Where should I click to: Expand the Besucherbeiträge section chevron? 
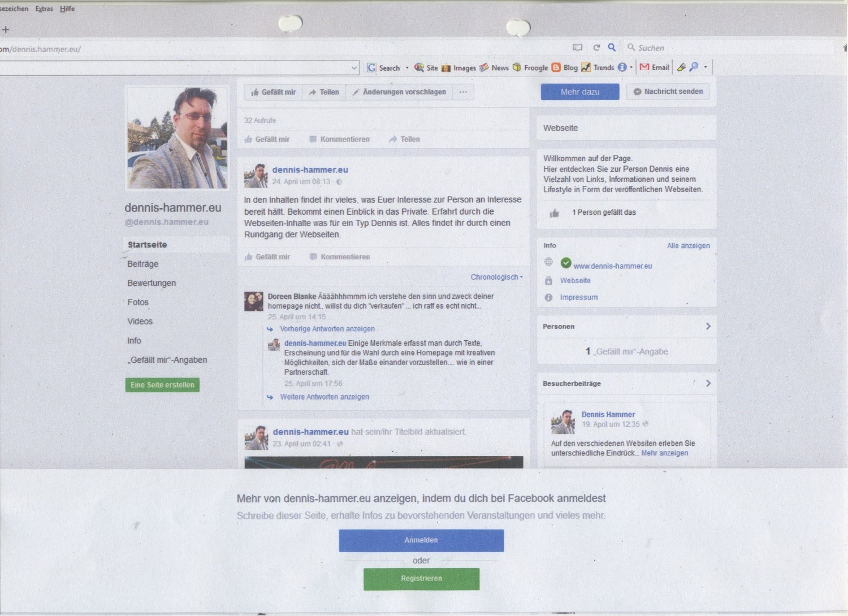708,383
